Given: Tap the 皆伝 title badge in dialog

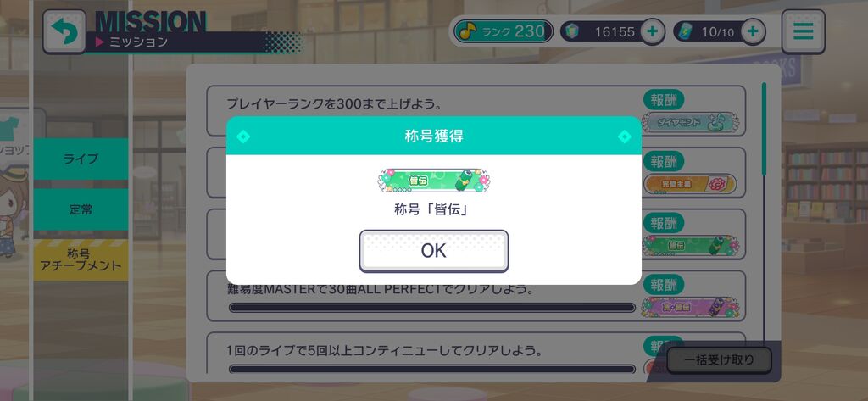Looking at the screenshot, I should (x=433, y=181).
